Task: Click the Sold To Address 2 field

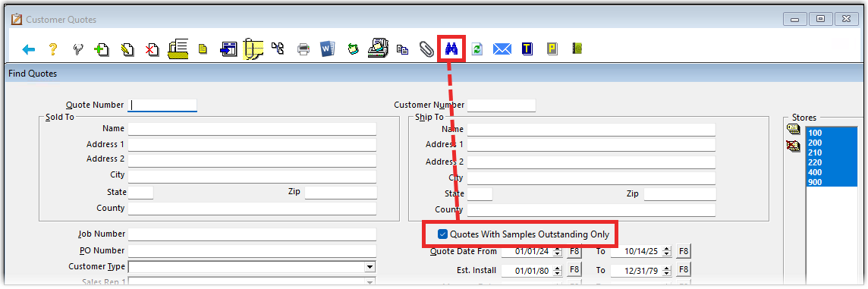Action: coord(252,161)
